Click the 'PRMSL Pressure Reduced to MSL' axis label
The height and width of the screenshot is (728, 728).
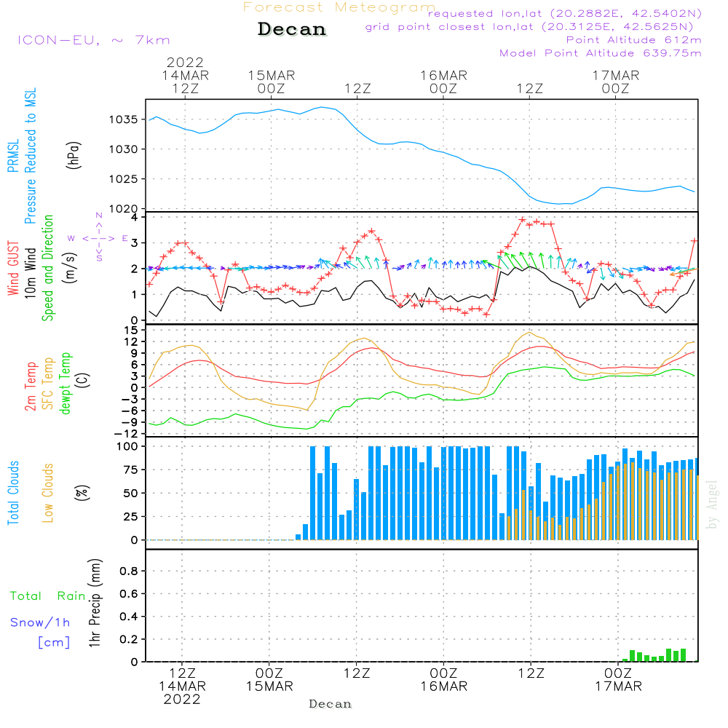pos(22,156)
